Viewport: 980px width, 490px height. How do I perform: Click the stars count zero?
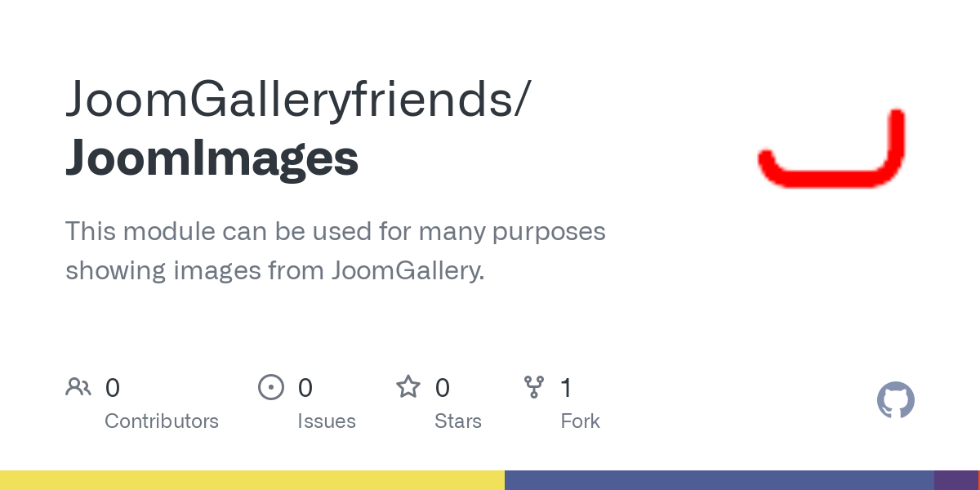443,387
